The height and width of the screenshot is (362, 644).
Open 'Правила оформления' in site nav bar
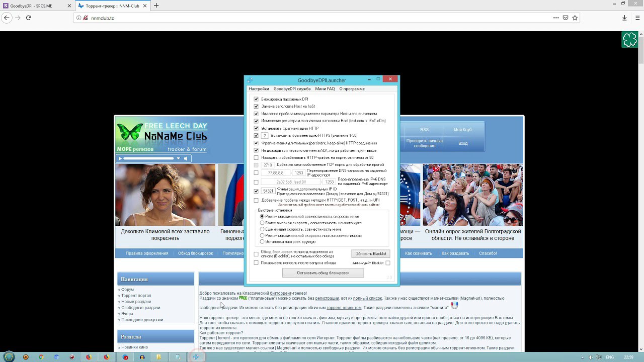click(x=147, y=253)
